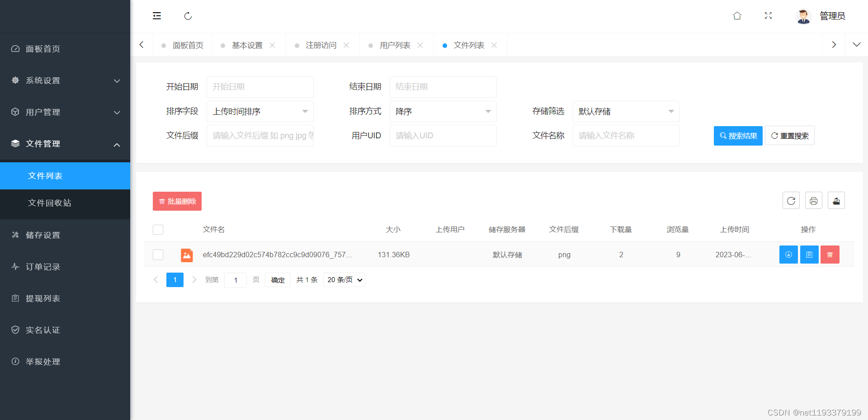Go to home via the house icon
868x420 pixels.
click(737, 16)
